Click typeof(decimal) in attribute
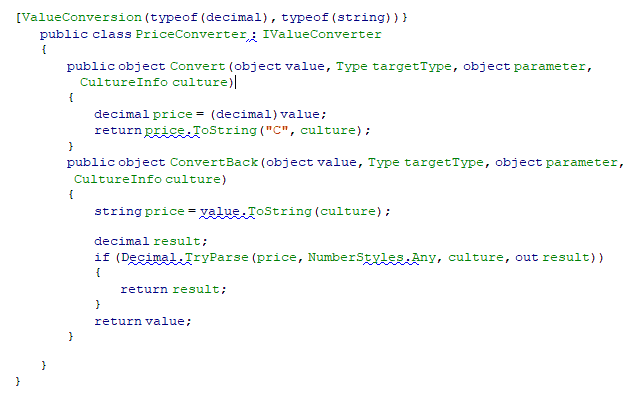 click(x=209, y=17)
